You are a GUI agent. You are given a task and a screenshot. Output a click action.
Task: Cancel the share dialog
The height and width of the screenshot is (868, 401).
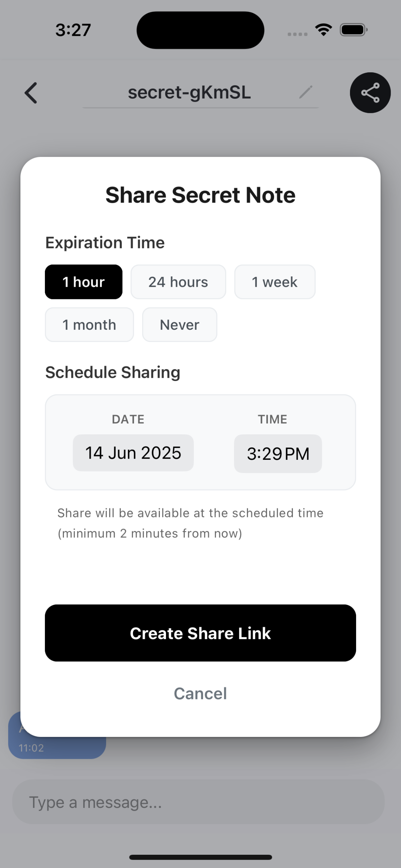200,693
